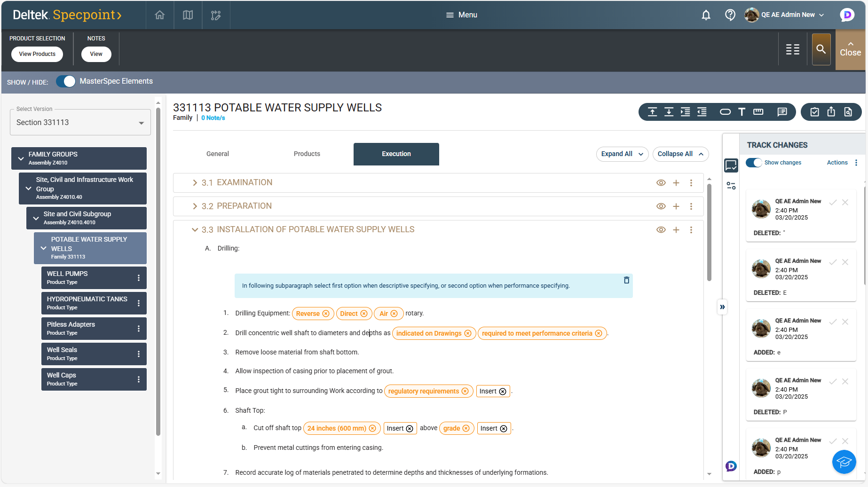Switch to the General tab
Screen dimensions: 868x487
217,154
